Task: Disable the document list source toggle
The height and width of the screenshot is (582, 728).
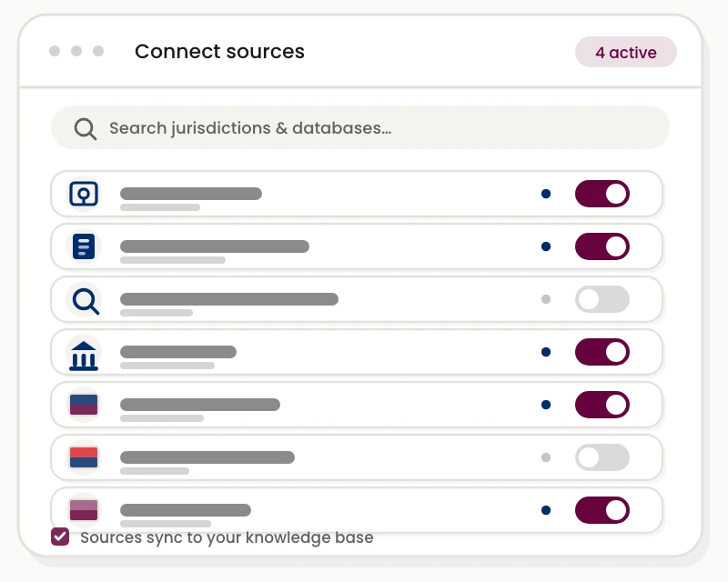Action: pyautogui.click(x=602, y=246)
